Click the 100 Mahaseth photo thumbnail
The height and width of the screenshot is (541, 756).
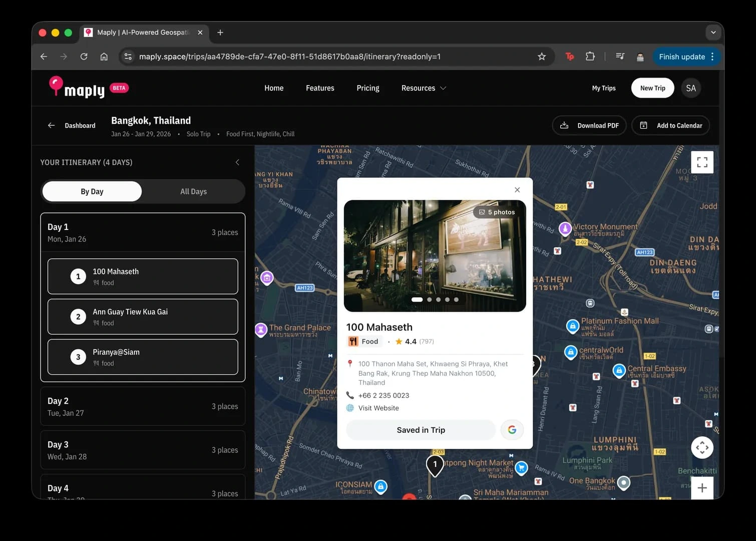pyautogui.click(x=435, y=256)
